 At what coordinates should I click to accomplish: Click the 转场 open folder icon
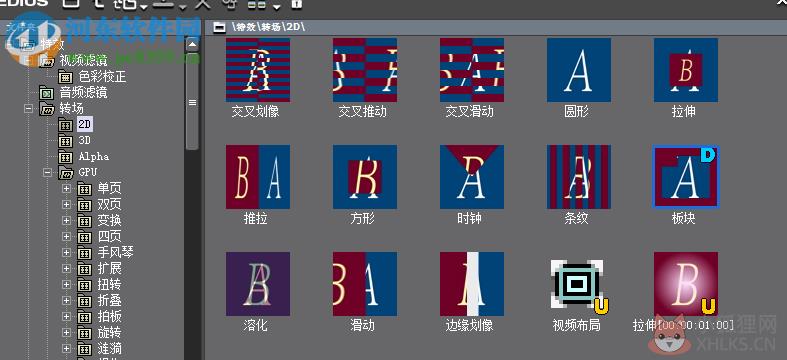(47, 108)
